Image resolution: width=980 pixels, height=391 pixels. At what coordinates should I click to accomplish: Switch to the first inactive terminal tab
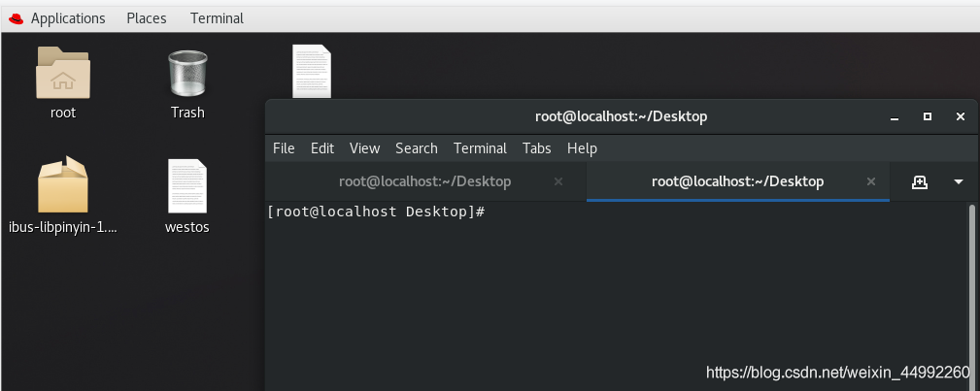click(425, 181)
